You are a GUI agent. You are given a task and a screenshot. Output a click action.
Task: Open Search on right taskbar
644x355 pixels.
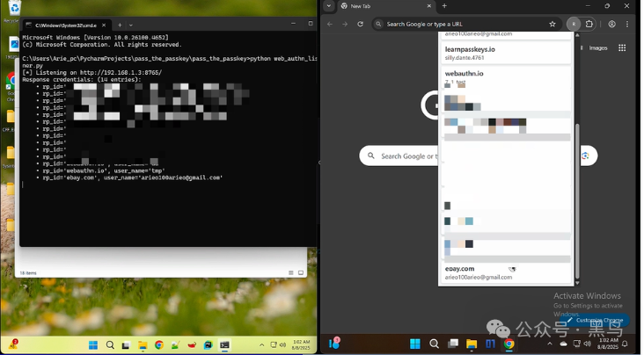pyautogui.click(x=434, y=344)
